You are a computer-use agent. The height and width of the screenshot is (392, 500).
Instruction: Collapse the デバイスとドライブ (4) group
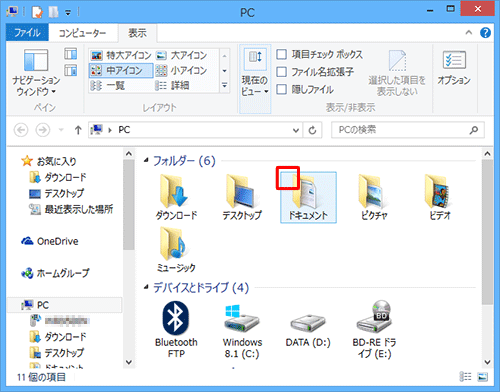pos(146,287)
